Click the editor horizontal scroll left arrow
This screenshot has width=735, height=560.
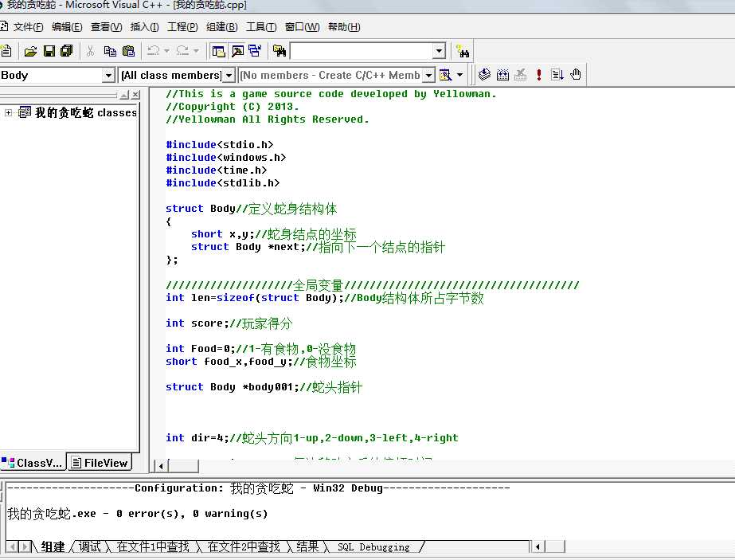[x=161, y=466]
